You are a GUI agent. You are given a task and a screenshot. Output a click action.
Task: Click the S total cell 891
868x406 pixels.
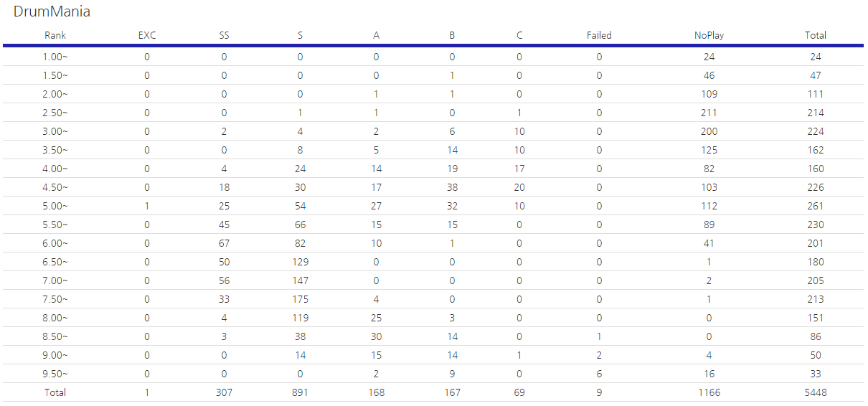click(300, 392)
